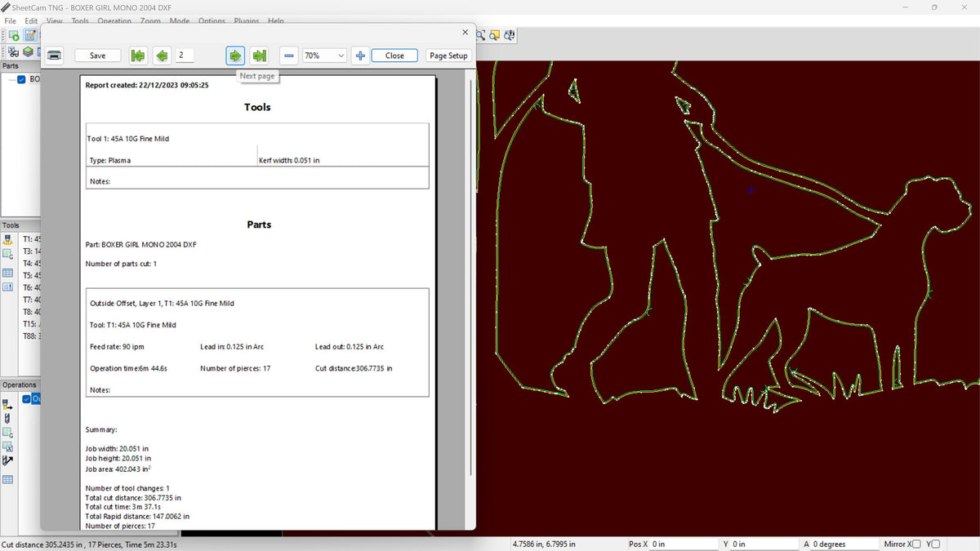This screenshot has height=551, width=980.
Task: Click 'Job area: 402.043 in' summary line
Action: [118, 469]
